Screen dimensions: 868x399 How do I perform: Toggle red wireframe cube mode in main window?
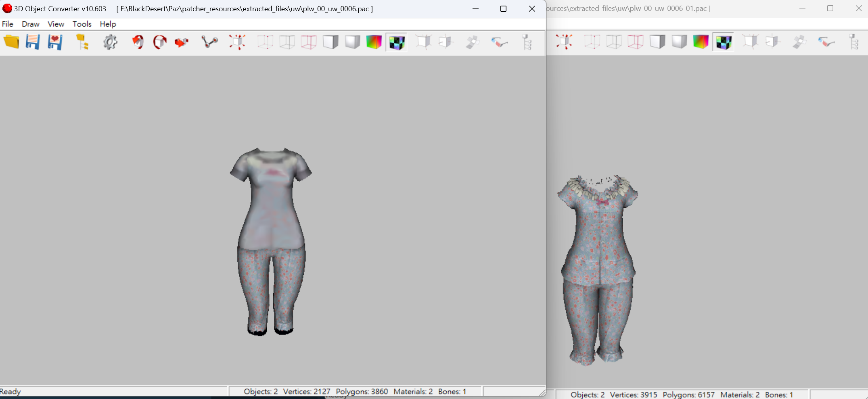tap(309, 42)
